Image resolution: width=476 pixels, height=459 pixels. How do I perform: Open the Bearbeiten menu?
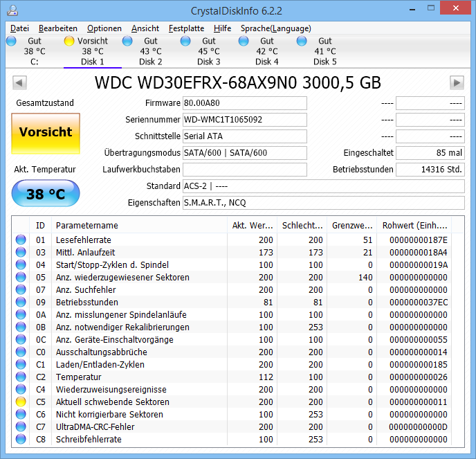click(x=58, y=28)
